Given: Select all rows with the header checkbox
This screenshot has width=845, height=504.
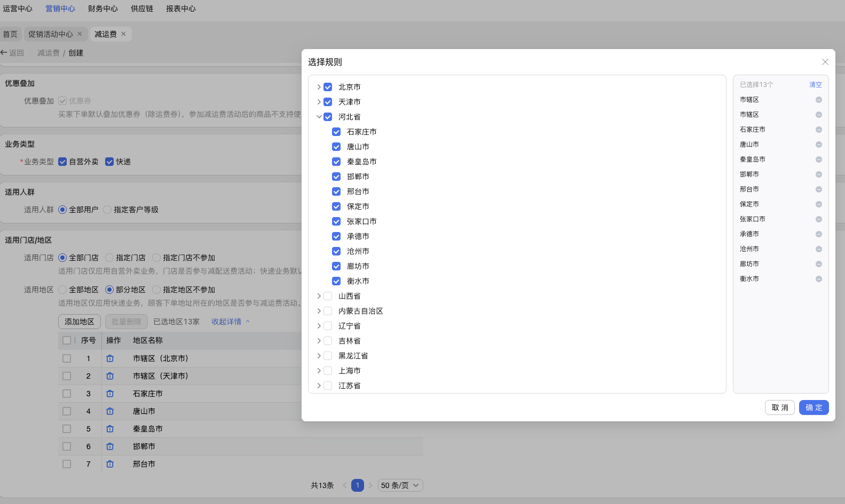Looking at the screenshot, I should coord(67,340).
